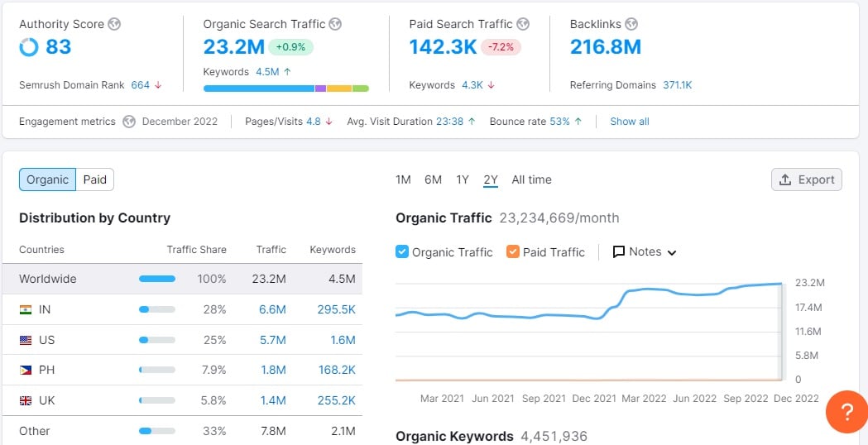Click the organic keywords distribution color bar

pyautogui.click(x=285, y=88)
